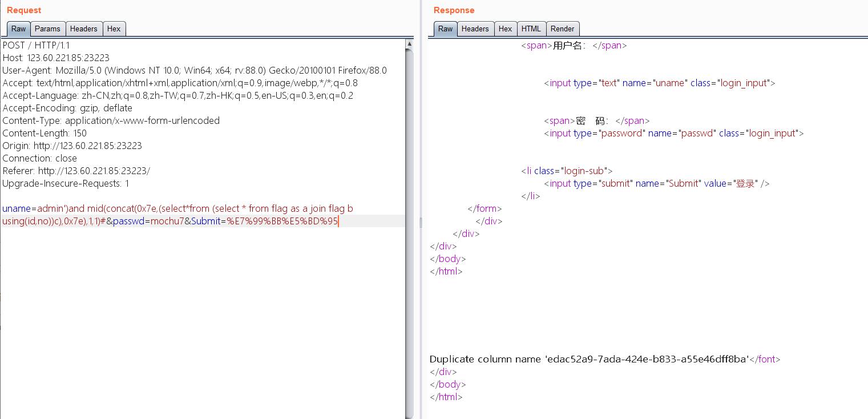Click the request pane vertical scrollbar track
The image size is (868, 419).
[x=409, y=233]
